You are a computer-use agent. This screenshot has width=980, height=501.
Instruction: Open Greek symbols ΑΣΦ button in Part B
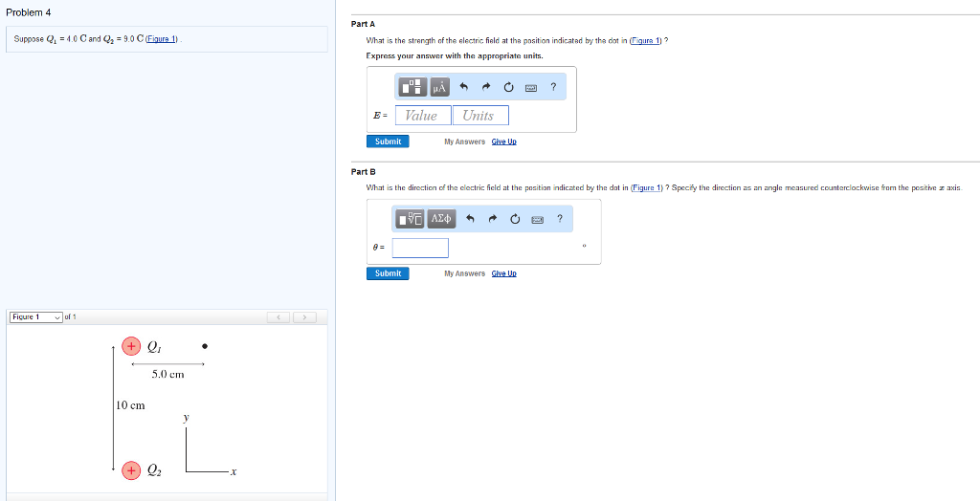point(441,219)
